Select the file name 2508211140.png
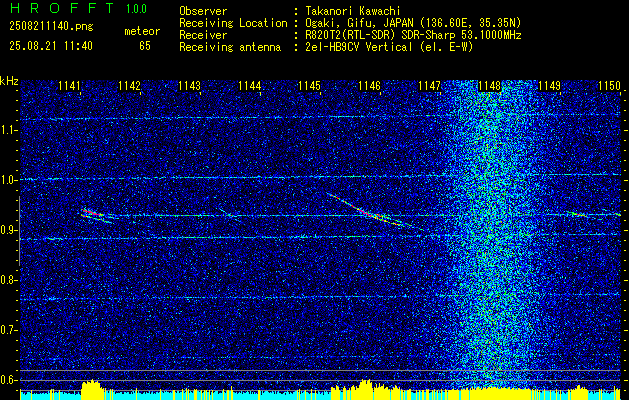This screenshot has width=629, height=400. pos(51,27)
